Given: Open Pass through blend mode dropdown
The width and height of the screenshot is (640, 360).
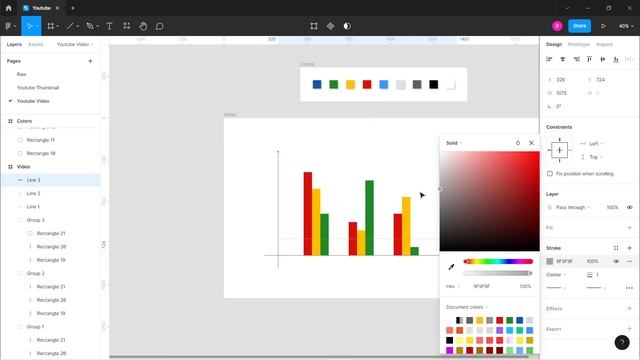Looking at the screenshot, I should coord(573,207).
